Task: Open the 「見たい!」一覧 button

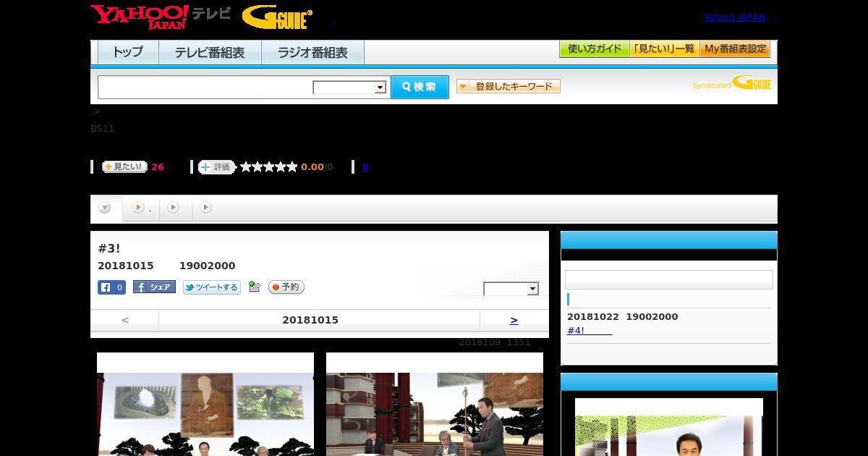Action: click(x=664, y=49)
